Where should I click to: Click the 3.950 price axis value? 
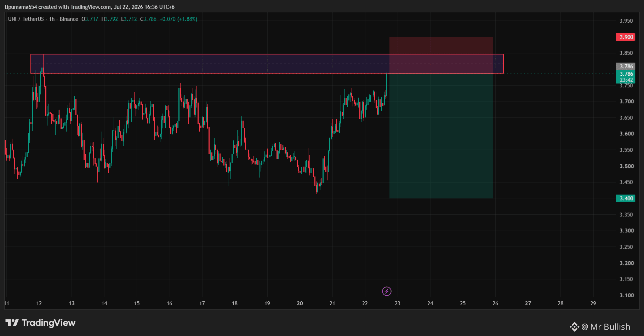click(x=626, y=21)
